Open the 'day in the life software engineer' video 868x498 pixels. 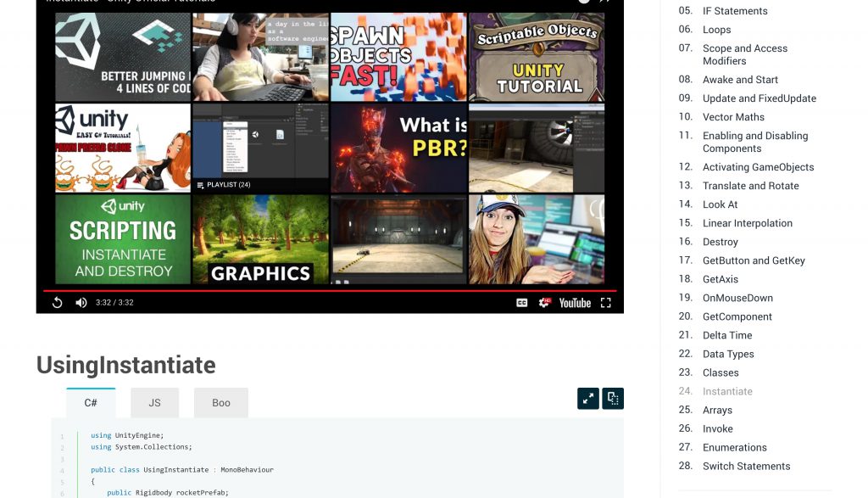pos(260,57)
